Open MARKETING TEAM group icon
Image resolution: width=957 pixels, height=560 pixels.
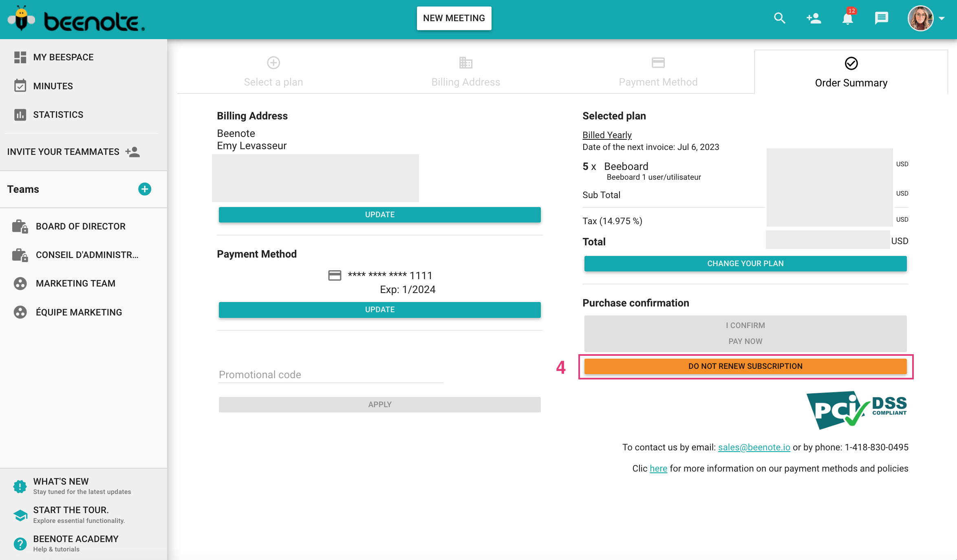(20, 284)
